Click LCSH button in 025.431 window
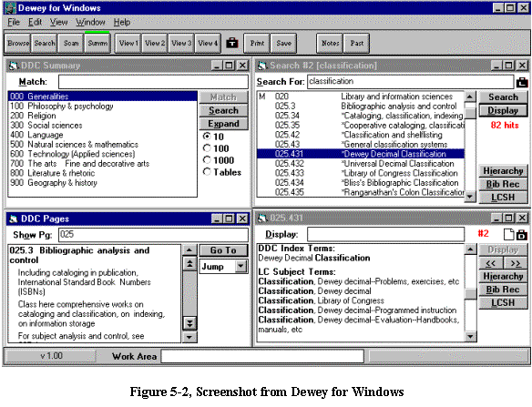Viewport: 532px width, 407px height. 503,303
